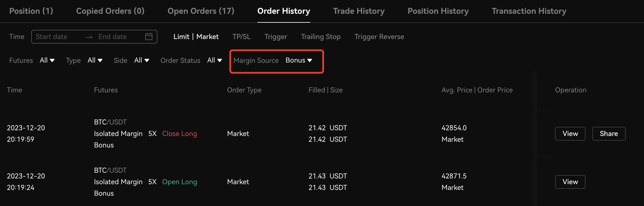The height and width of the screenshot is (206, 644).
Task: Click the calendar icon in date field
Action: (x=149, y=37)
